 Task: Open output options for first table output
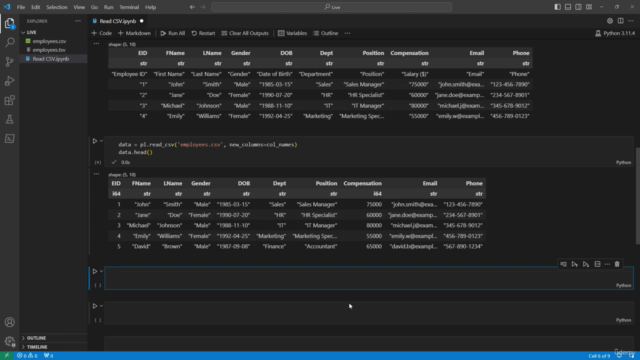click(x=96, y=44)
